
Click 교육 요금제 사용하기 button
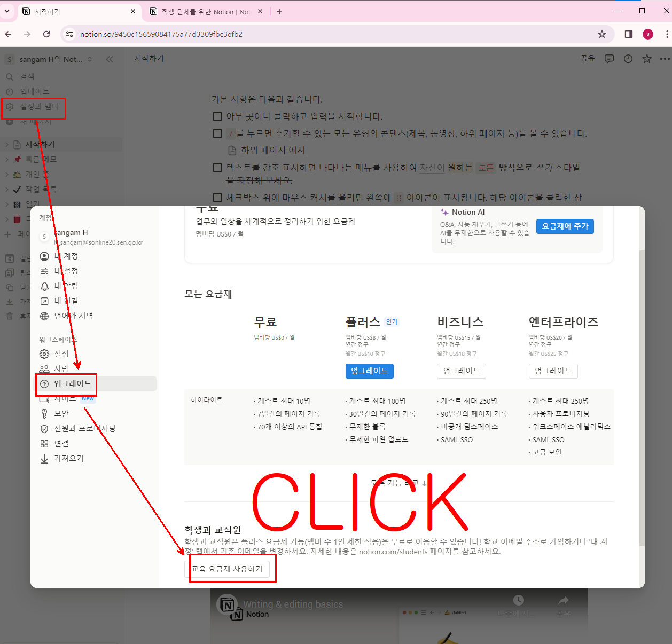228,569
